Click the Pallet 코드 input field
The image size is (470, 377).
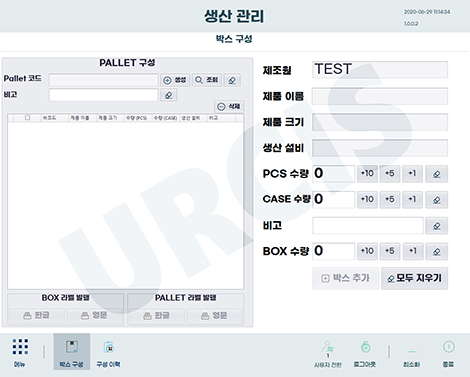[x=103, y=80]
